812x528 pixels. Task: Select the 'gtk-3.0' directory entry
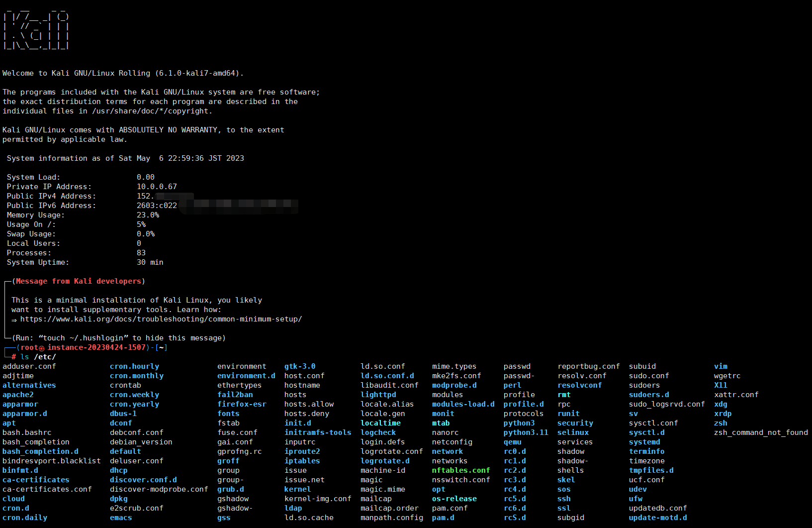[x=300, y=366]
